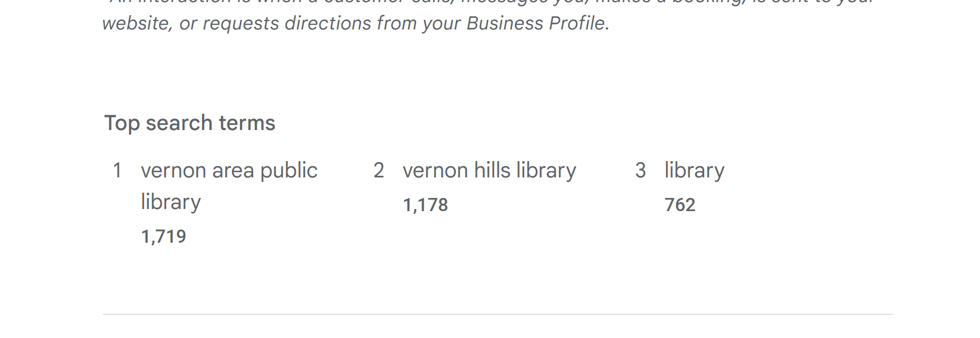The image size is (980, 338).
Task: Click the word 'directions' in italic note
Action: click(x=328, y=24)
